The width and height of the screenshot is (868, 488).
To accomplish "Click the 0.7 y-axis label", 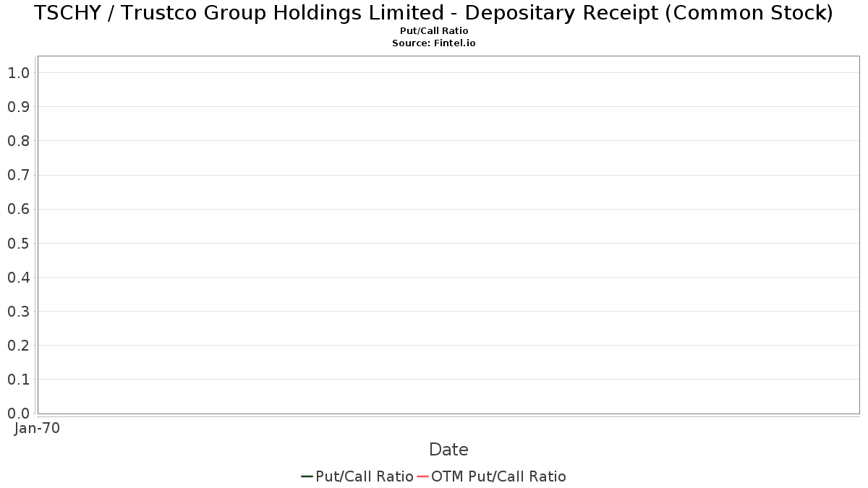I will coord(18,175).
